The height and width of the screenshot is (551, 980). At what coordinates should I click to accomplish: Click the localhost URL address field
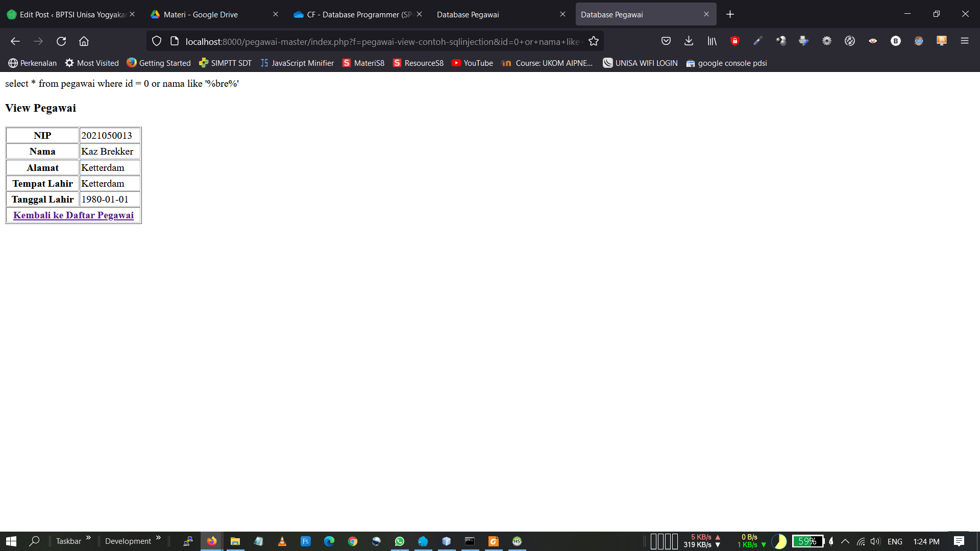coord(382,41)
